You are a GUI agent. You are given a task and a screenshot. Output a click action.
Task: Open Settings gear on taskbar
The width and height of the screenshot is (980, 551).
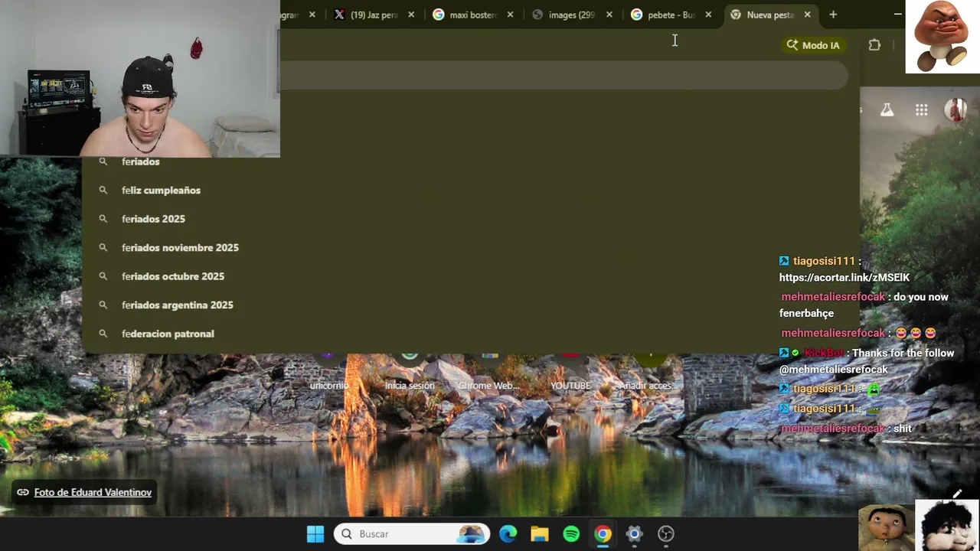coord(635,534)
